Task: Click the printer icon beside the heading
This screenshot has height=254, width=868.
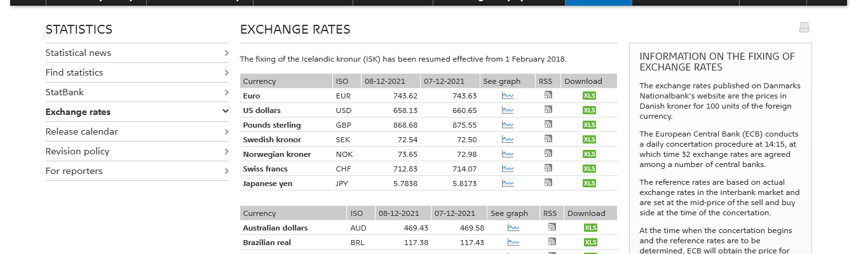Action: click(x=804, y=27)
